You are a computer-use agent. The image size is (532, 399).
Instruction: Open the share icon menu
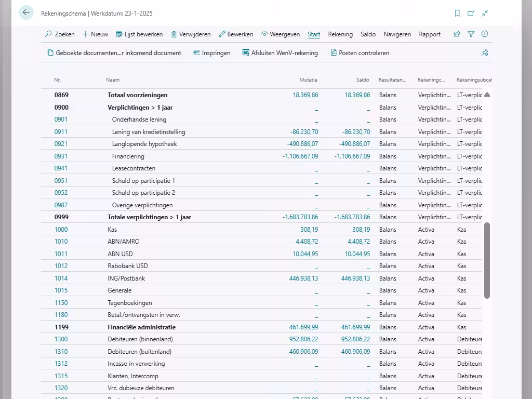tap(457, 34)
